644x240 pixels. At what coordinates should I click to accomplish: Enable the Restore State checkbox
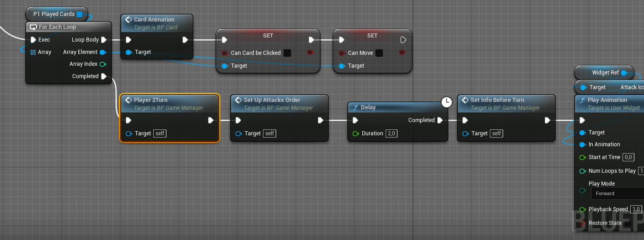point(628,223)
